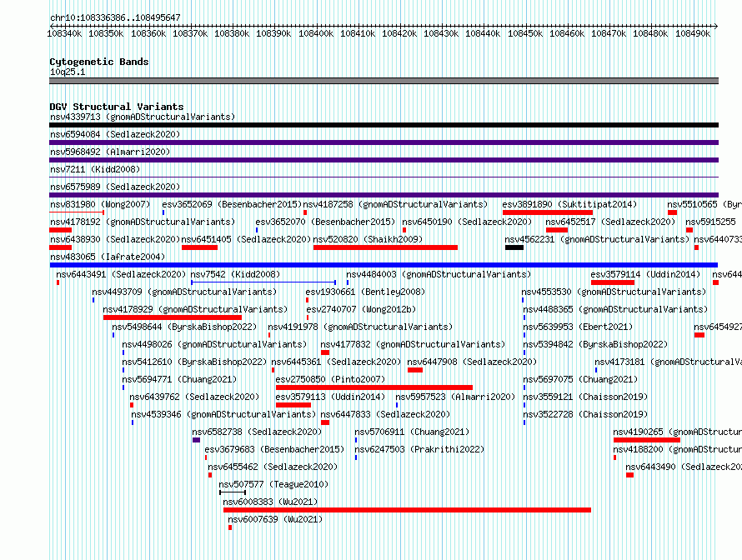Click nsv4187258 (gnomADStructuralVariants) label
The image size is (742, 560).
coord(395,204)
